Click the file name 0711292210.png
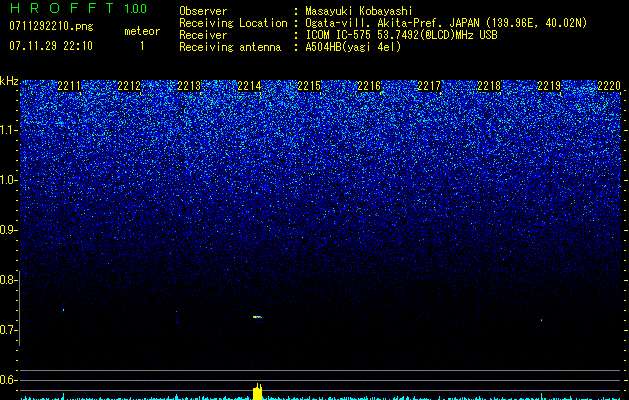 (51, 26)
